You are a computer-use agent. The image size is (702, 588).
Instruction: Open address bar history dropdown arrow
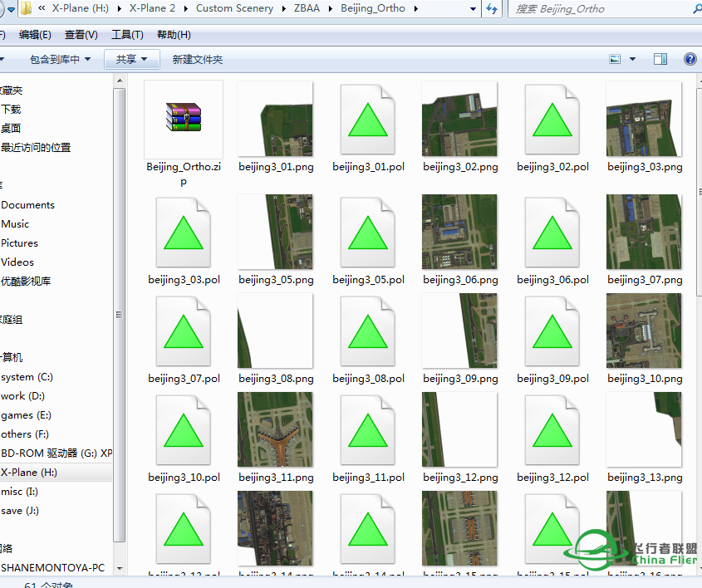[x=473, y=8]
